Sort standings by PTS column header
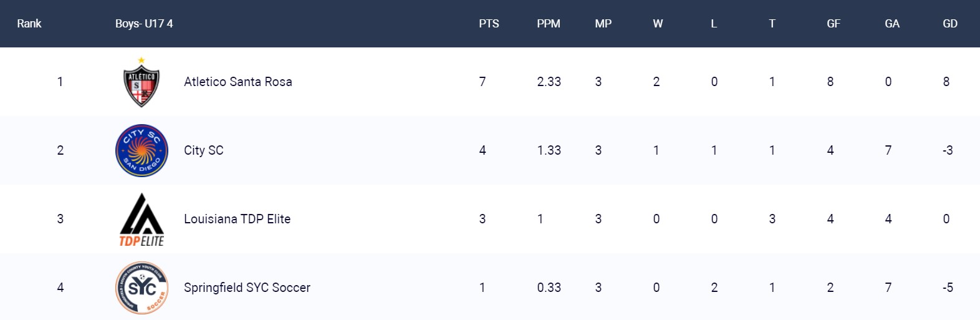Screen dimensions: 980x320 (489, 24)
